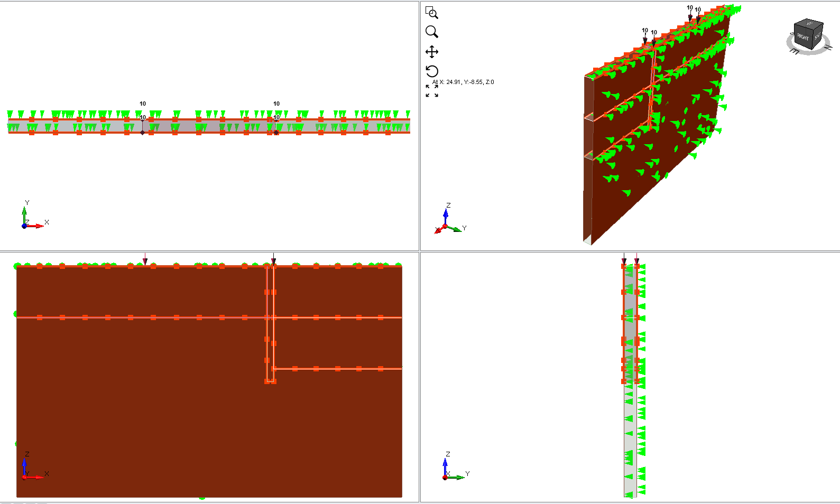Click the cursor coordinates text At X: 24.91

(463, 82)
